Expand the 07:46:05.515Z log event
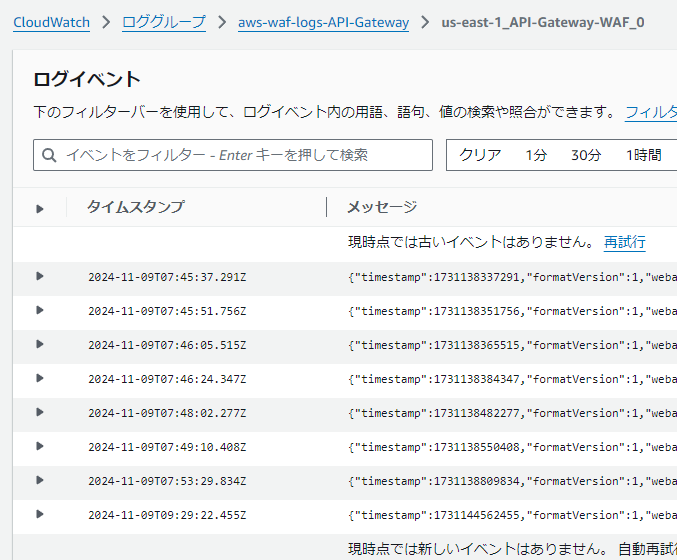The height and width of the screenshot is (560, 677). click(40, 345)
